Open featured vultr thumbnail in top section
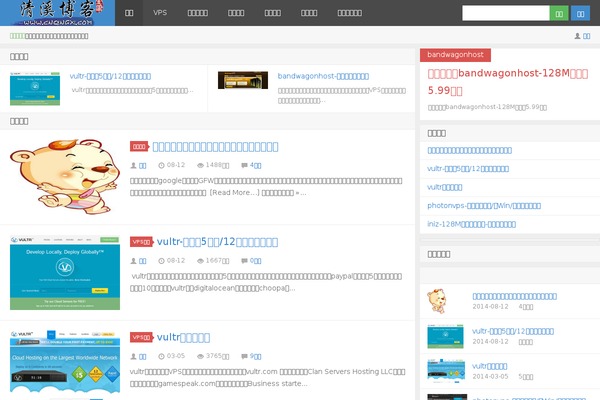The image size is (600, 400). 35,88
